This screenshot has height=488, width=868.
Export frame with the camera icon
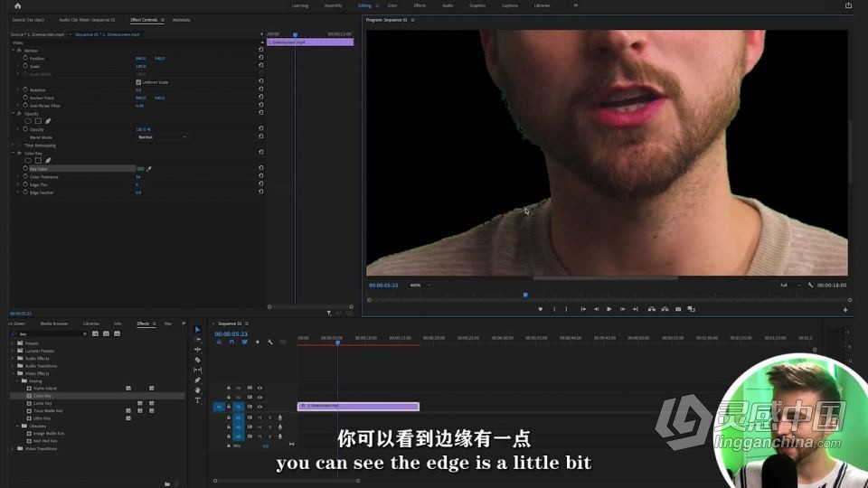[x=678, y=309]
